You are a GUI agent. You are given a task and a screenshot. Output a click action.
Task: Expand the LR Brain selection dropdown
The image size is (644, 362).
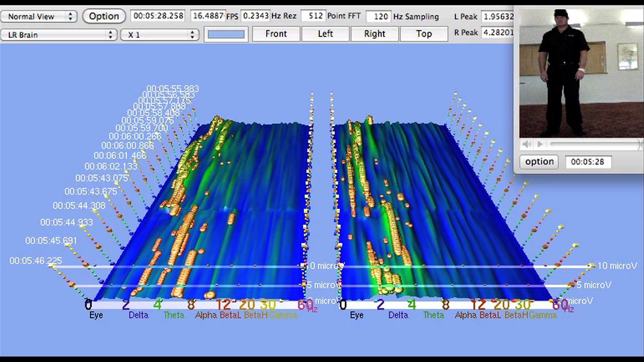pos(58,35)
